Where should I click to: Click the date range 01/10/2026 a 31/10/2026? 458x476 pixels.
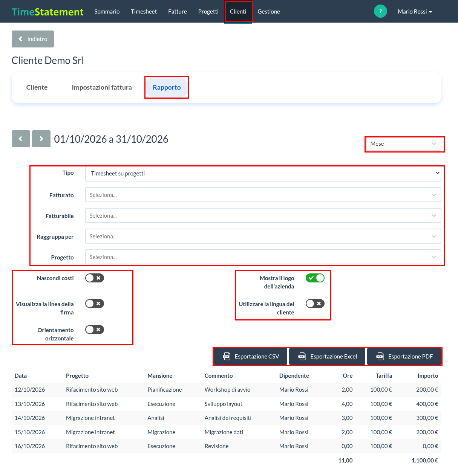click(111, 139)
